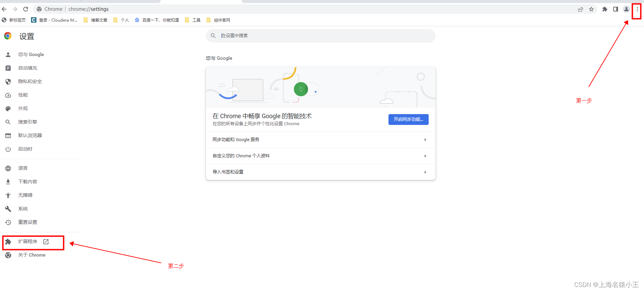This screenshot has width=644, height=291.
Task: Open 语言 settings section
Action: coord(23,168)
